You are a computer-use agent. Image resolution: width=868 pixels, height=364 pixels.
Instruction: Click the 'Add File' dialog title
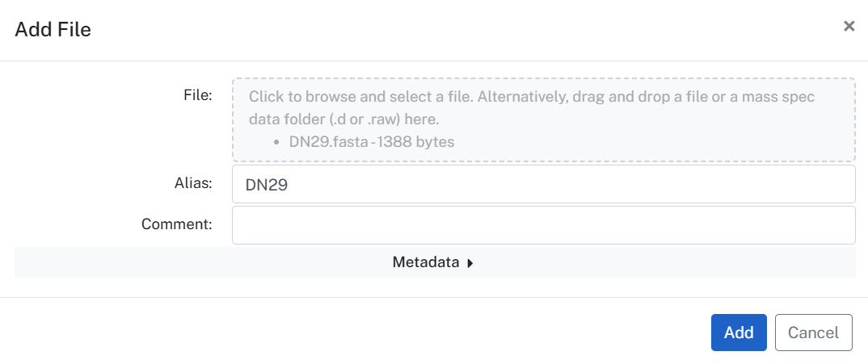tap(53, 29)
